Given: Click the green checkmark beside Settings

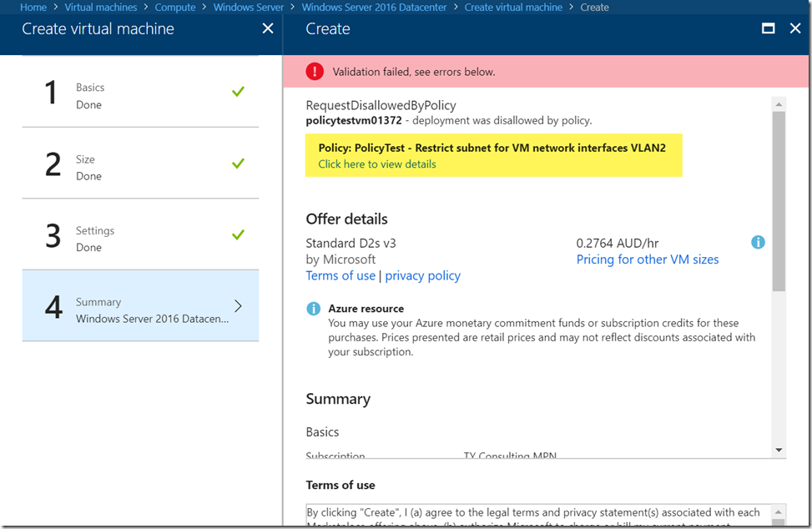Looking at the screenshot, I should 238,235.
